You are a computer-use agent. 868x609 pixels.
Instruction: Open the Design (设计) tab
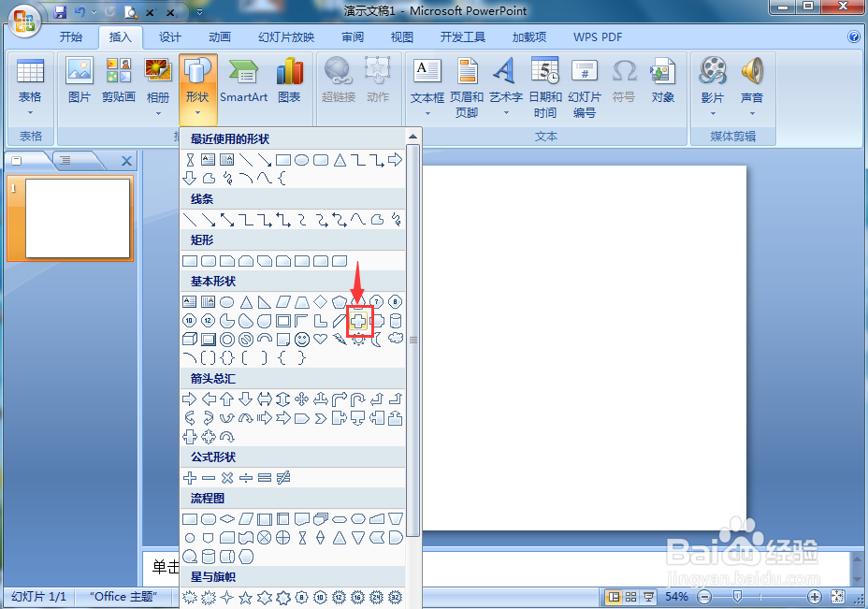pyautogui.click(x=170, y=37)
